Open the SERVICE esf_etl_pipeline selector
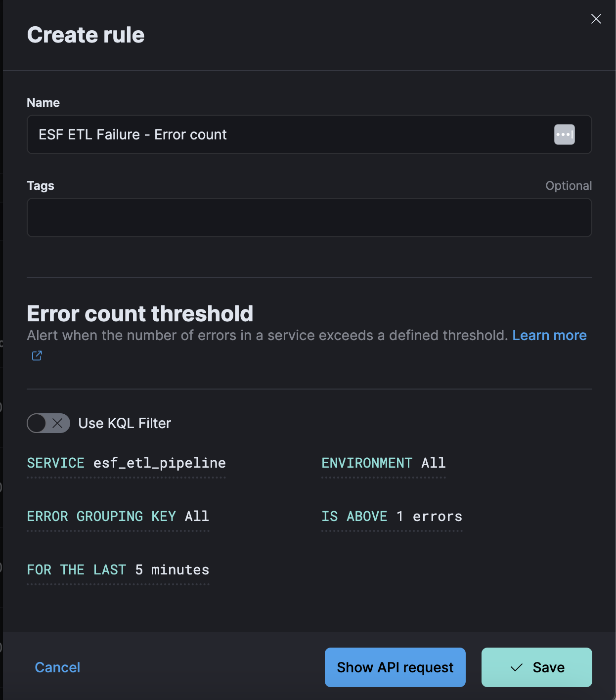 pyautogui.click(x=126, y=463)
